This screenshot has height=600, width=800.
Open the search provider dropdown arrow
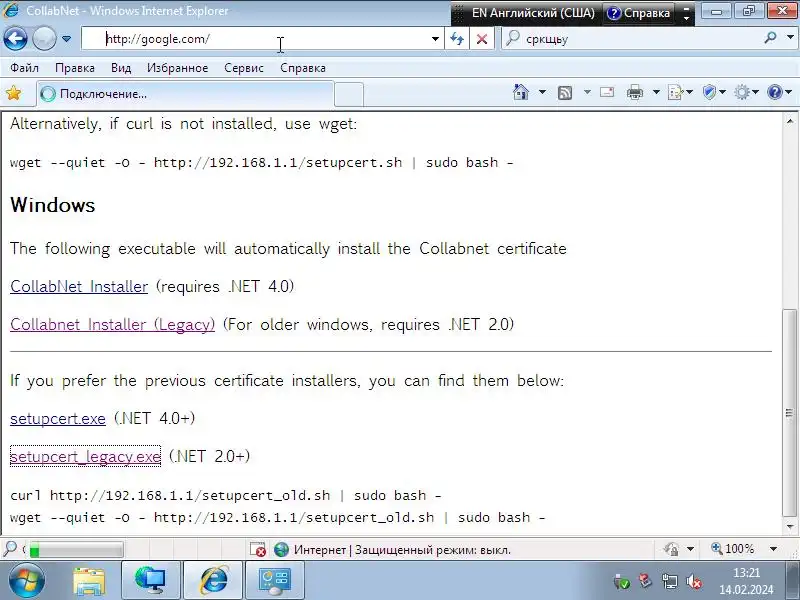[790, 37]
